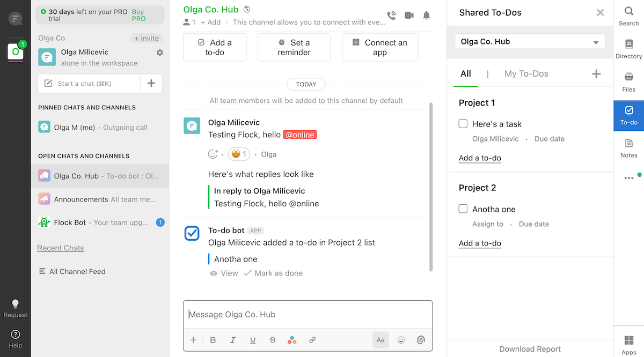Open the emoji picker in composer

[401, 340]
